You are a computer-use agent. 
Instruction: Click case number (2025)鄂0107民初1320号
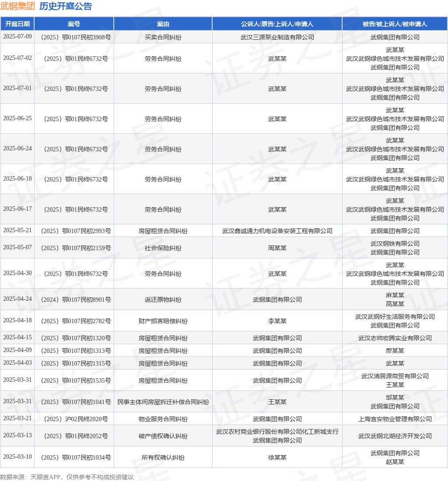[x=76, y=338]
